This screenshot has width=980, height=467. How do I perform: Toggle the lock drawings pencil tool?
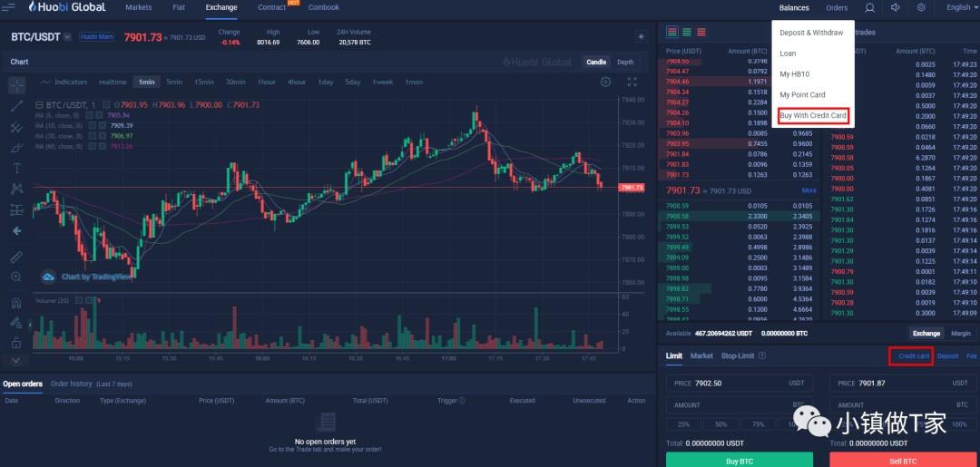tap(17, 323)
